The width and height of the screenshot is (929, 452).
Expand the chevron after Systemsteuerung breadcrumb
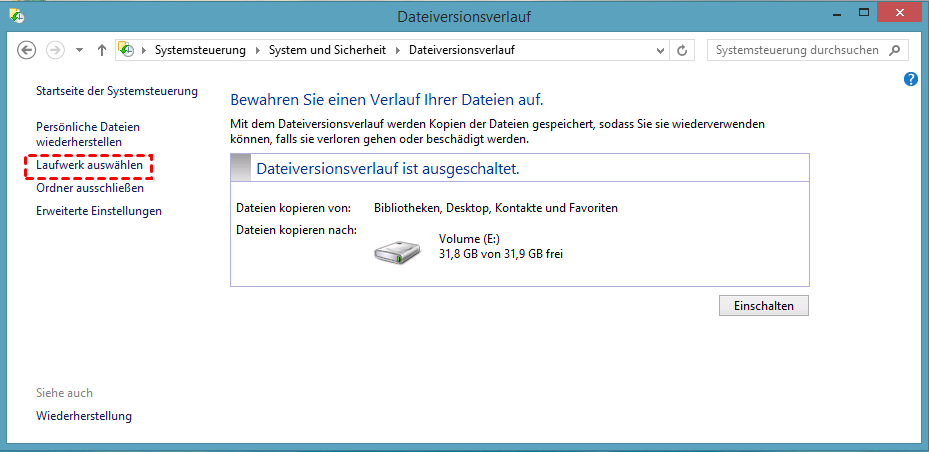(x=257, y=50)
